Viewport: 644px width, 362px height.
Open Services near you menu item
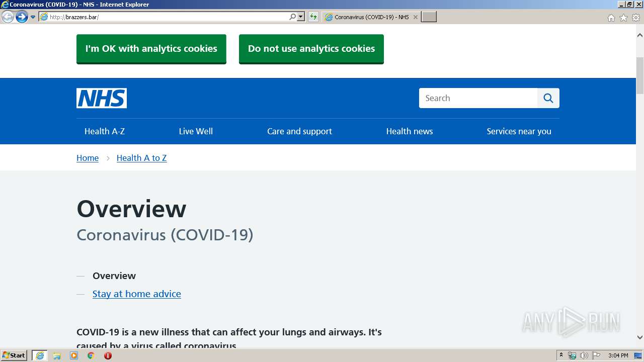[x=519, y=131]
